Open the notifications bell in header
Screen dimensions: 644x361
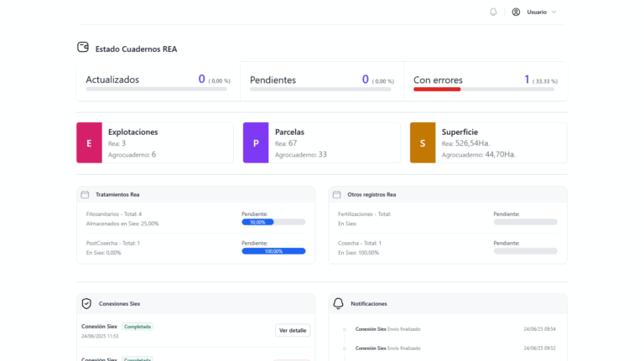(x=493, y=12)
